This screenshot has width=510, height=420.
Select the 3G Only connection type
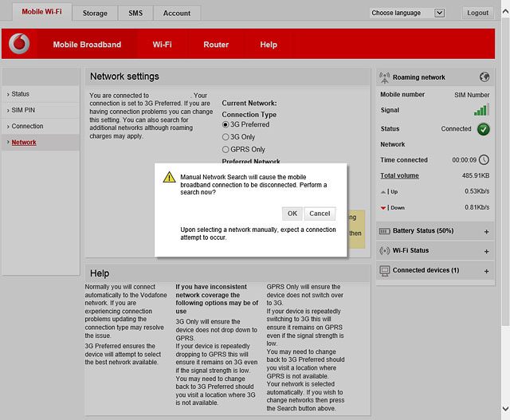point(226,137)
